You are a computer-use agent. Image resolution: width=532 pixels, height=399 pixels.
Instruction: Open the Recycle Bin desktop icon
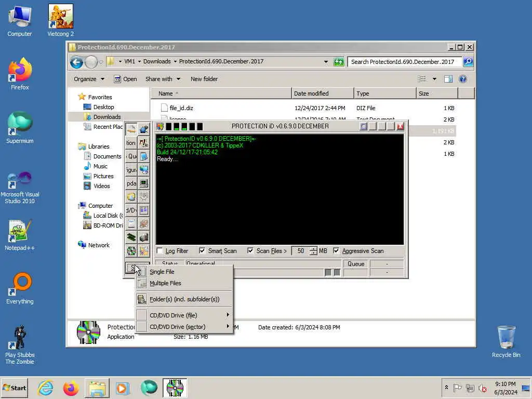click(x=506, y=341)
